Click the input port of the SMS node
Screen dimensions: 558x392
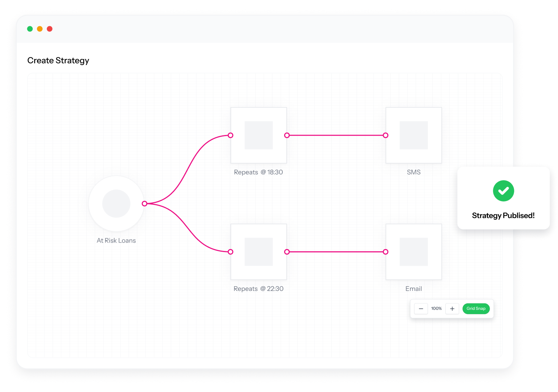click(x=386, y=135)
